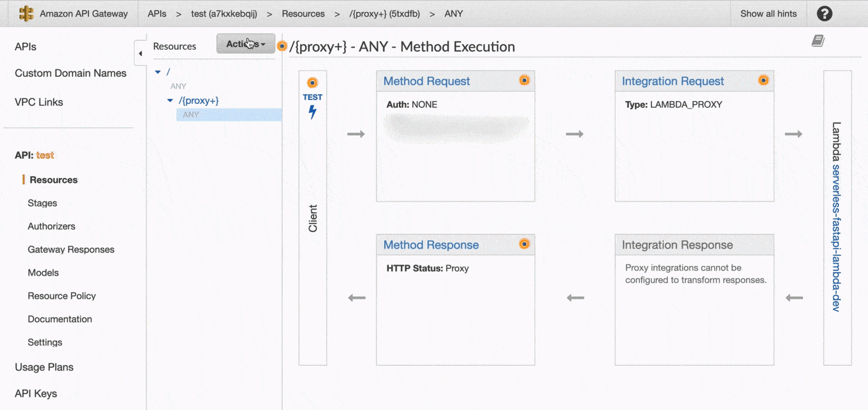Click the hint marker in the Integration Request header
Viewport: 868px width, 410px height.
point(763,81)
